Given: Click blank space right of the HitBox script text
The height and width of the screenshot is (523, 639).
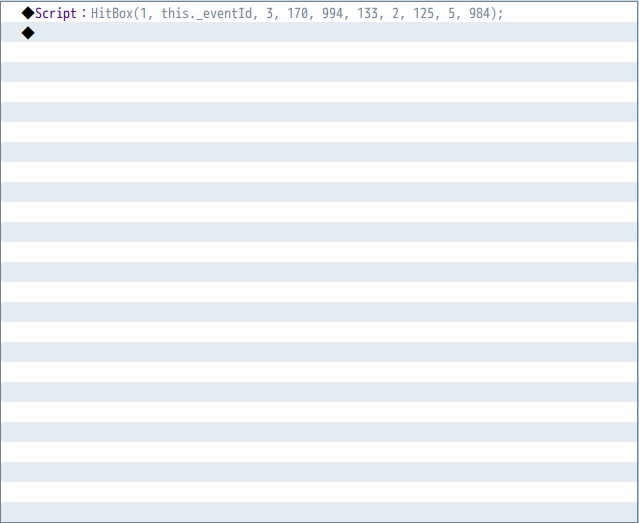Looking at the screenshot, I should pyautogui.click(x=571, y=12).
